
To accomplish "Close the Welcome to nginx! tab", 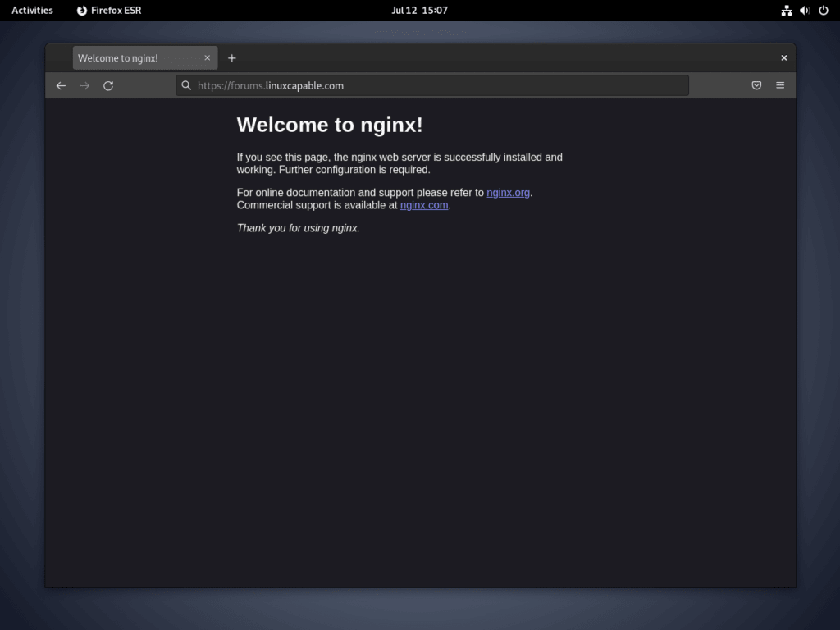I will pyautogui.click(x=208, y=57).
